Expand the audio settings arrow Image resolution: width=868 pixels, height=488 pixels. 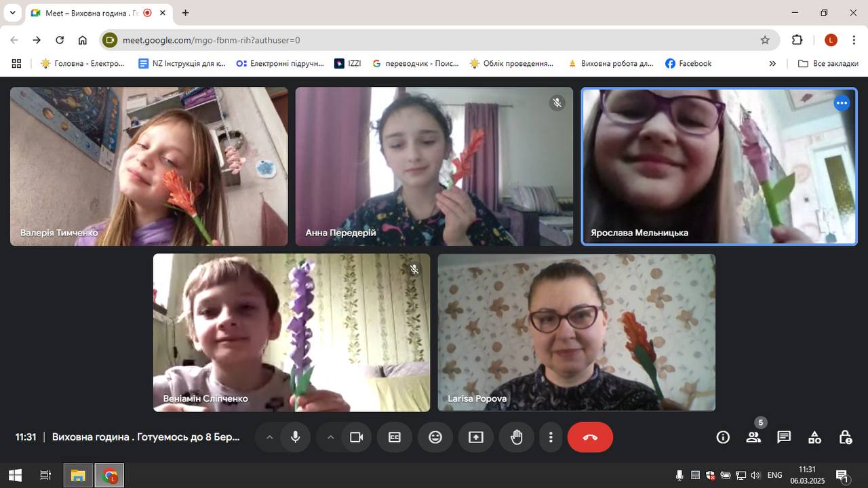269,437
